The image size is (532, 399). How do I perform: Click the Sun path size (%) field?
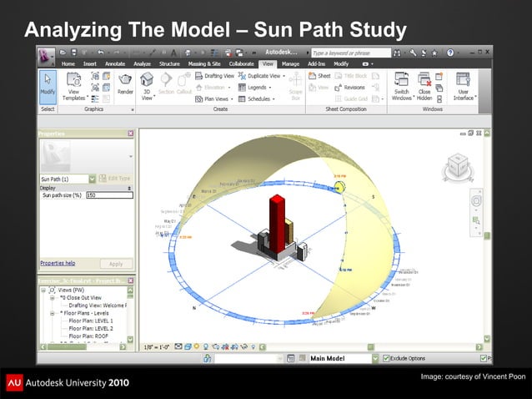coord(109,195)
